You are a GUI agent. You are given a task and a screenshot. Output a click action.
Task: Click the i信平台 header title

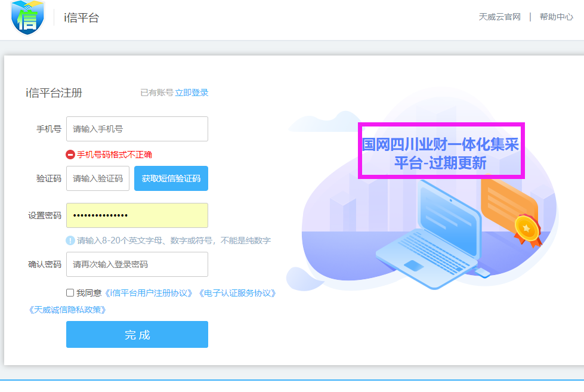(x=81, y=17)
